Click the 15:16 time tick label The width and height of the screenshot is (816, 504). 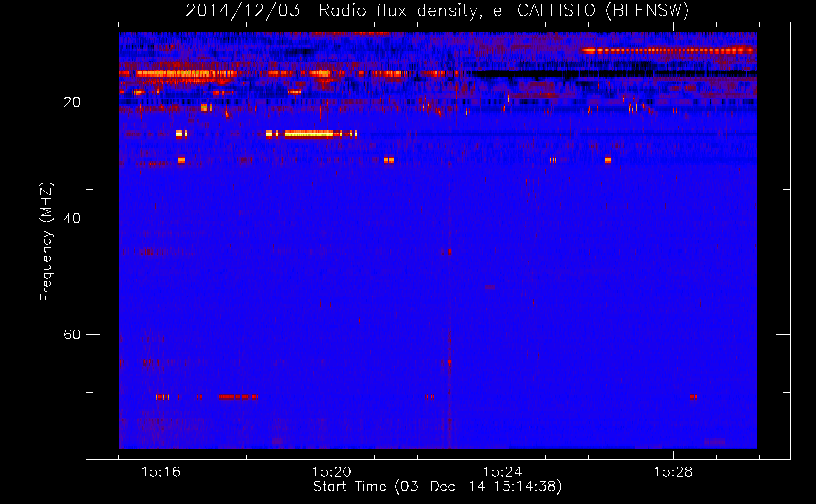point(161,472)
